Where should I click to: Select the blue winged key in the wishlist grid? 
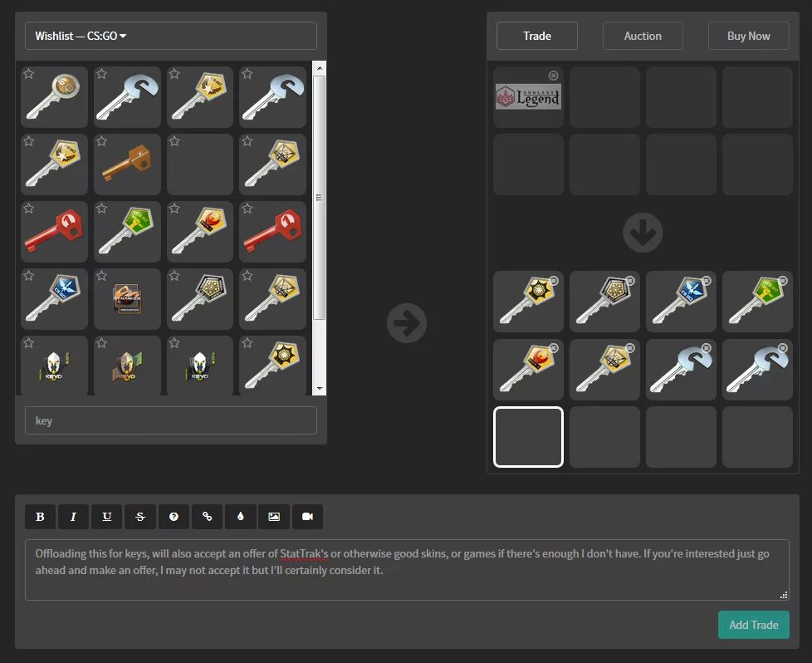pyautogui.click(x=54, y=299)
